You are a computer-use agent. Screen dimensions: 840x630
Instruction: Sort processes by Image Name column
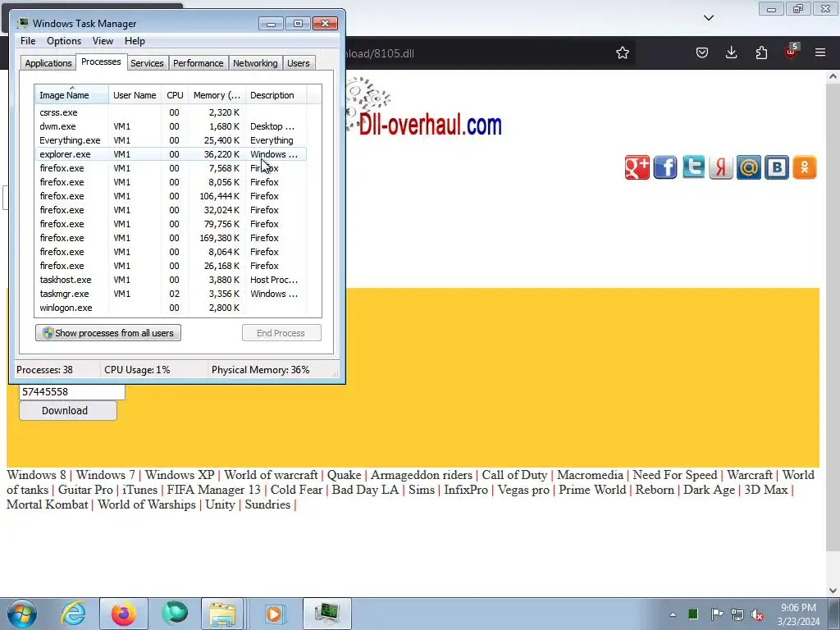(x=72, y=95)
